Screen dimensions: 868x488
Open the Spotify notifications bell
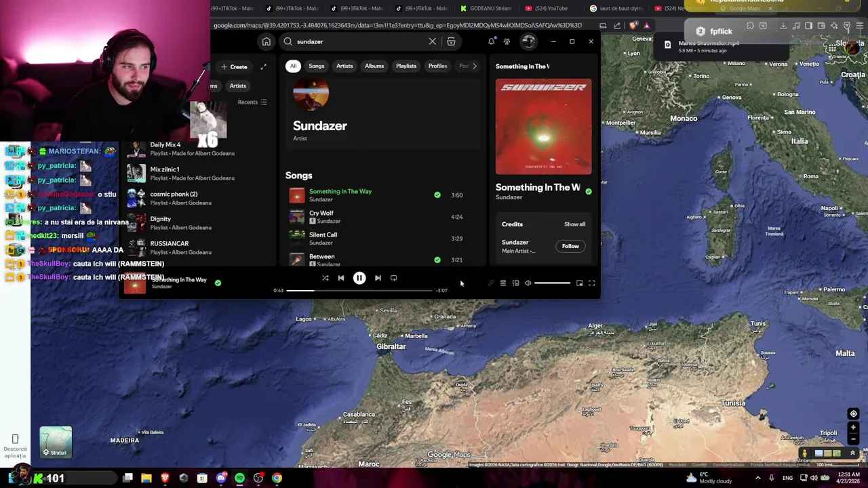492,42
